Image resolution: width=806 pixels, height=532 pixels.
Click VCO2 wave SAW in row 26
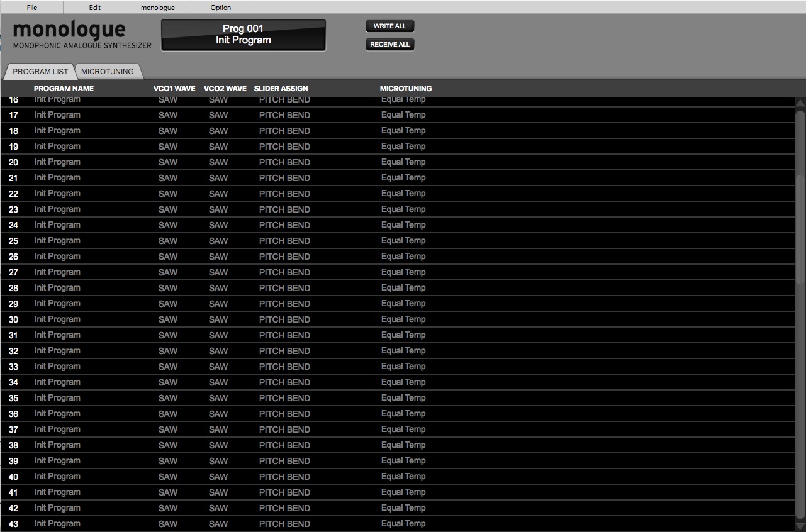[218, 257]
